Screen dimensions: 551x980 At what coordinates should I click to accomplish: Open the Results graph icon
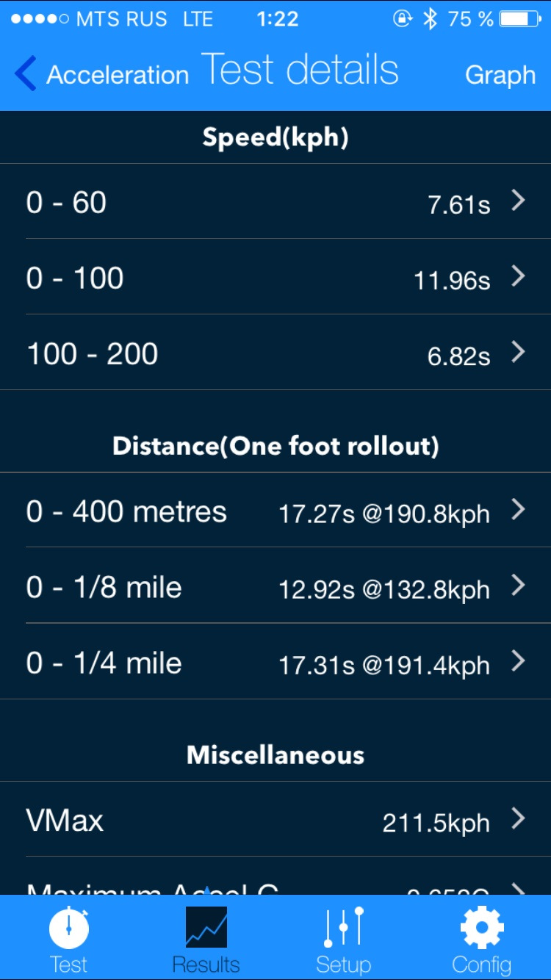(206, 927)
